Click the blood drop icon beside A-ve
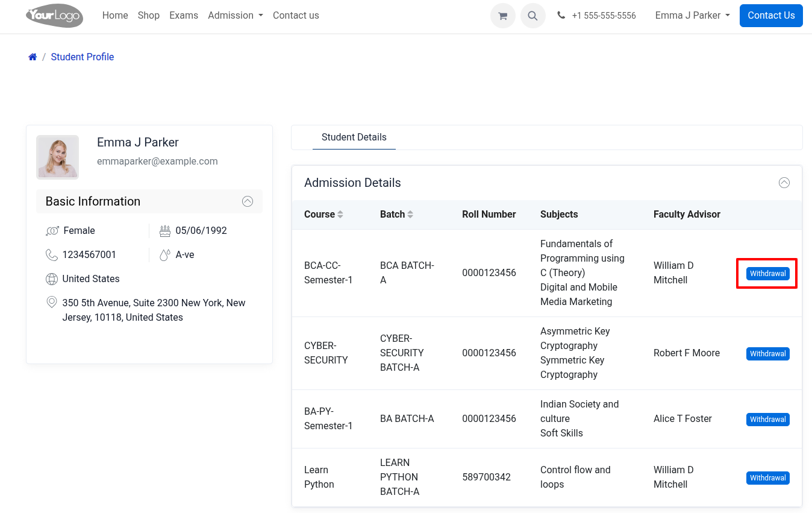 click(x=165, y=255)
